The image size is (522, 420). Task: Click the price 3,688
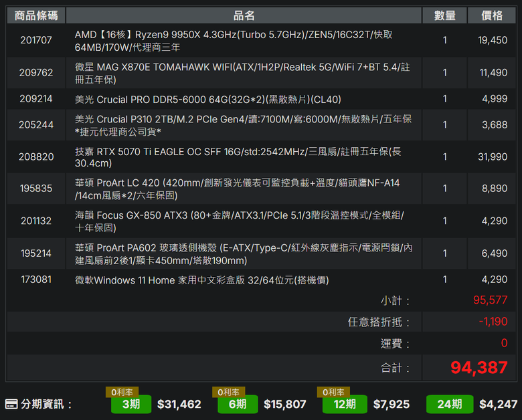click(x=495, y=125)
